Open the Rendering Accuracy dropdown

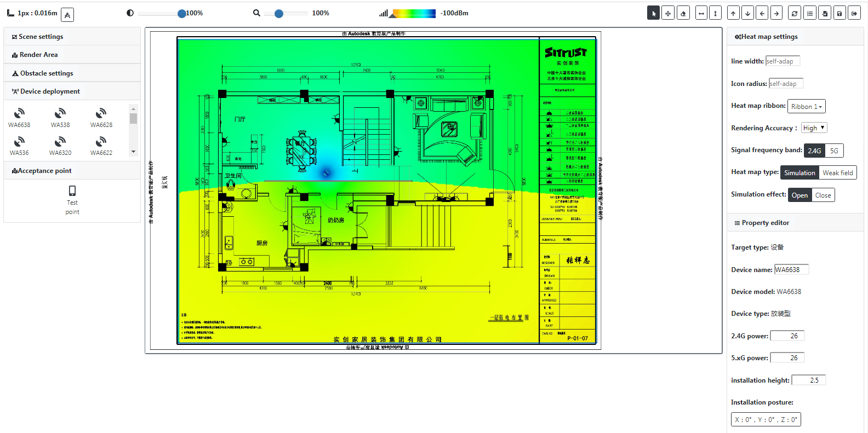(814, 128)
